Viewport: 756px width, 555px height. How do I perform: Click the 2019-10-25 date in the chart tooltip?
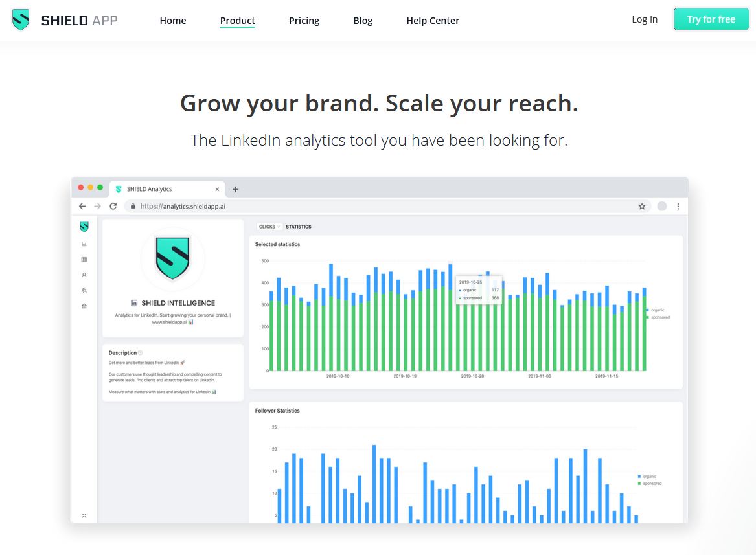pyautogui.click(x=470, y=282)
